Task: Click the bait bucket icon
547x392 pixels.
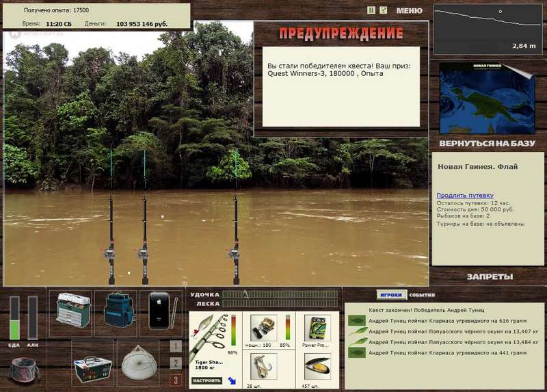Action: 24,370
